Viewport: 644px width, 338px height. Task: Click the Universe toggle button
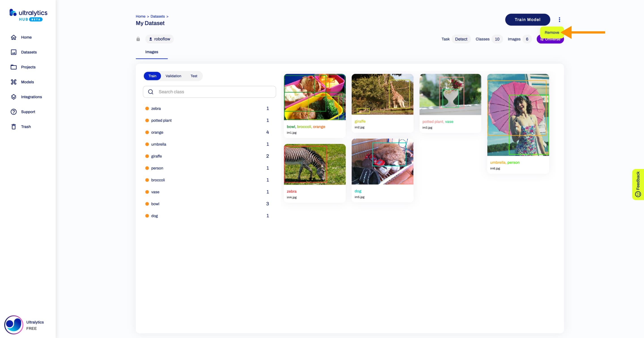click(x=550, y=39)
